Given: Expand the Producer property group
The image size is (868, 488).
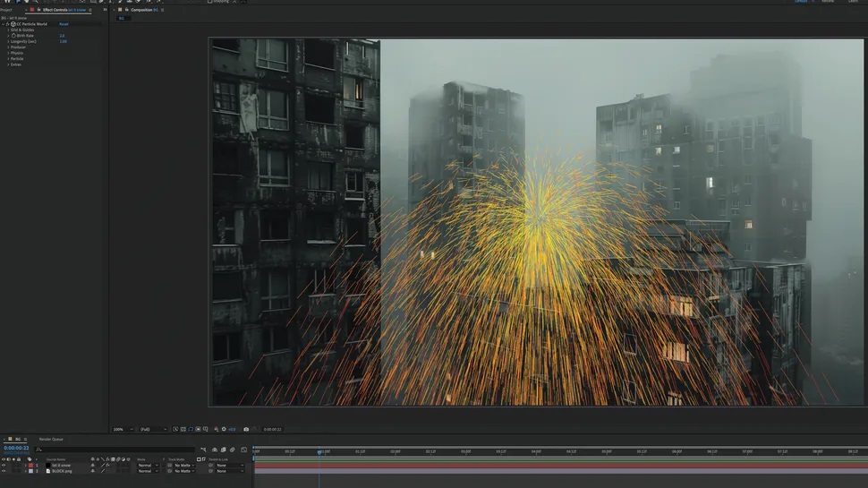Looking at the screenshot, I should pyautogui.click(x=8, y=47).
